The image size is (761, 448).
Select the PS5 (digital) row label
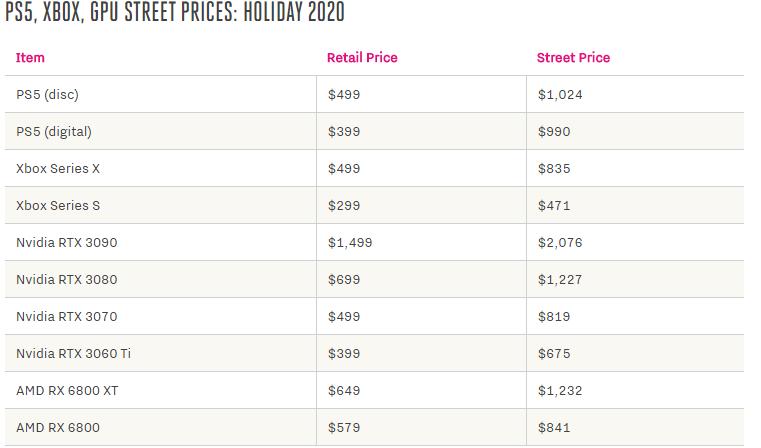click(54, 132)
